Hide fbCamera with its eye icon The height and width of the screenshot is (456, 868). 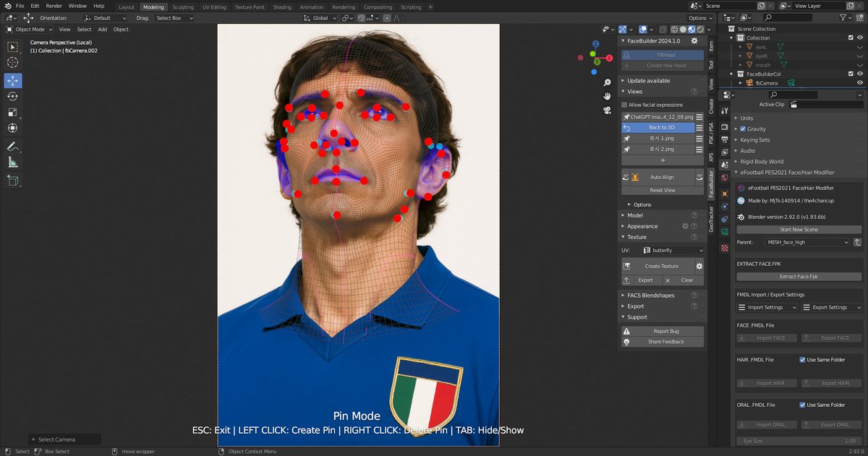click(x=860, y=83)
